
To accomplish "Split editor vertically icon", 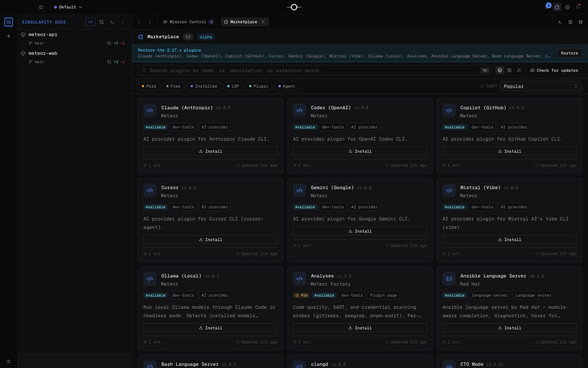I will tap(570, 22).
